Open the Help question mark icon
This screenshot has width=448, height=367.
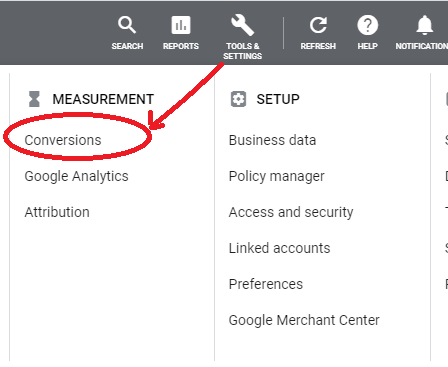pos(368,25)
